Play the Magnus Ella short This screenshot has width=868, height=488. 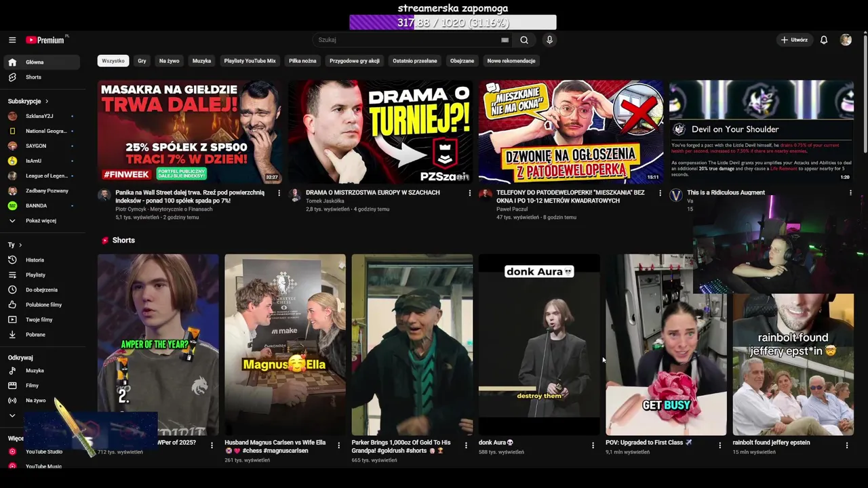coord(285,345)
